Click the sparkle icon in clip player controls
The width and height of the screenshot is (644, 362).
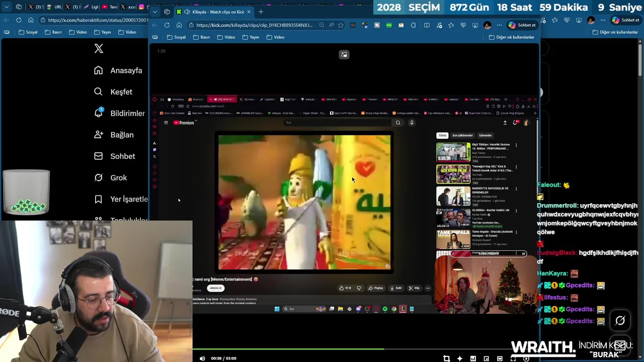[460, 358]
